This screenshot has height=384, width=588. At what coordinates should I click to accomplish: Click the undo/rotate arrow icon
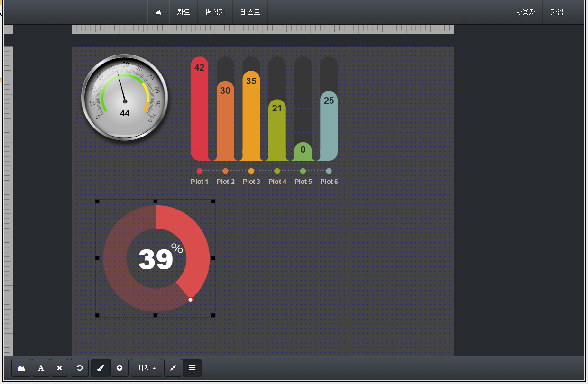tap(80, 368)
